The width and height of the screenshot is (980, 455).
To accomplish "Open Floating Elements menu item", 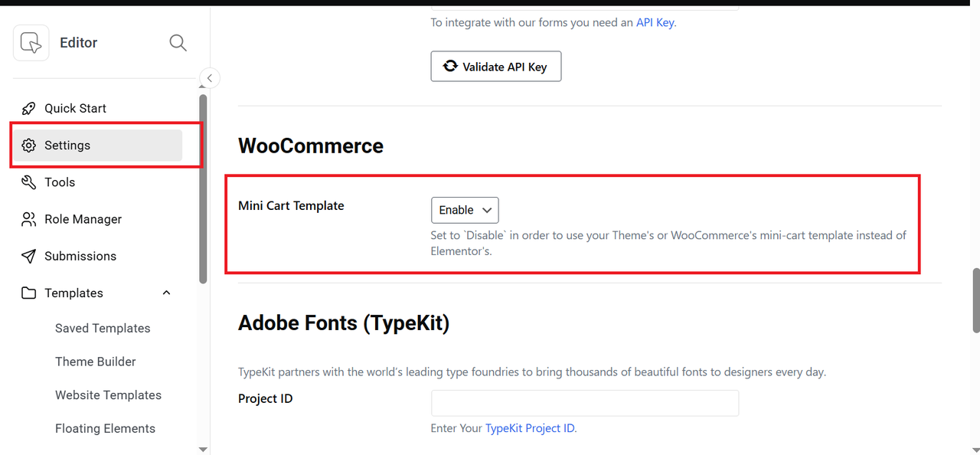I will pos(105,428).
